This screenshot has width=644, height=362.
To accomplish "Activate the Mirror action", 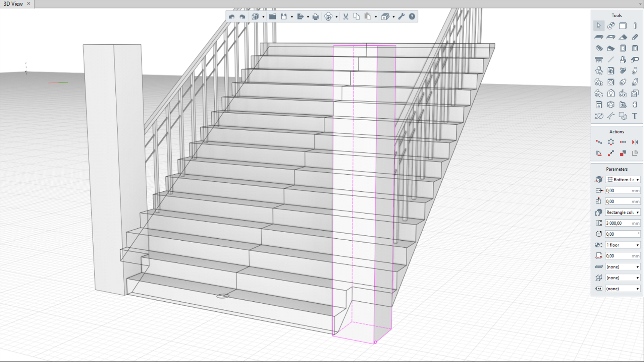I will [635, 142].
